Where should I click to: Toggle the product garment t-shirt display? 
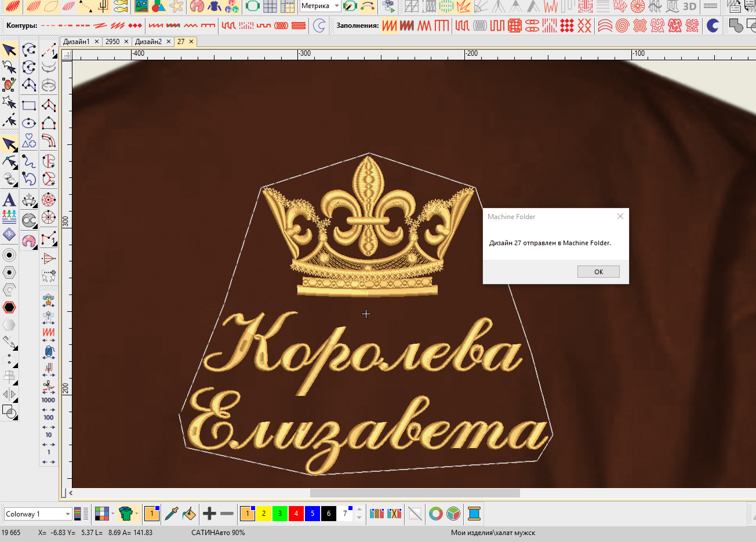tap(126, 514)
